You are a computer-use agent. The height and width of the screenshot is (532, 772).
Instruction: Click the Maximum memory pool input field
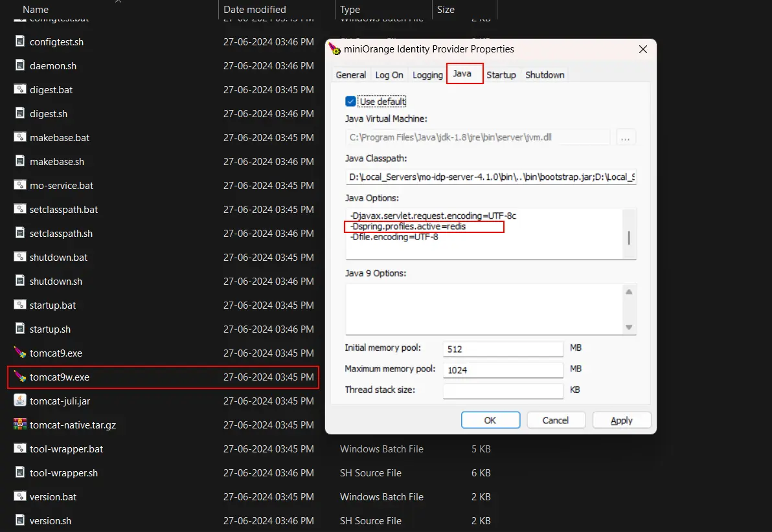click(503, 369)
